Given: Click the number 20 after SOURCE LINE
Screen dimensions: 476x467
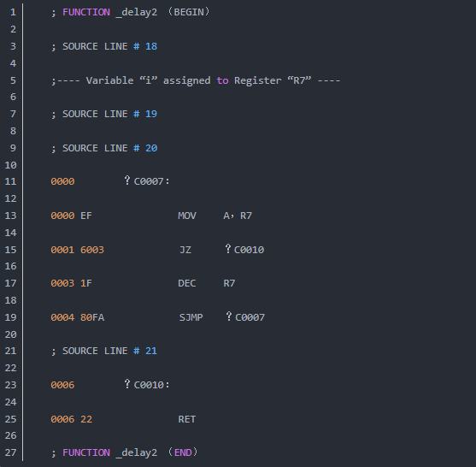Looking at the screenshot, I should [x=151, y=148].
